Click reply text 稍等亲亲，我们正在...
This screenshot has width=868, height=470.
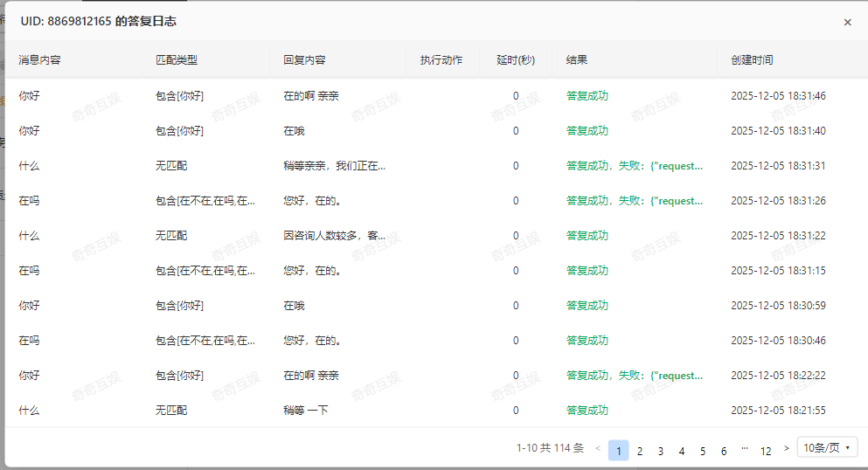pos(335,166)
